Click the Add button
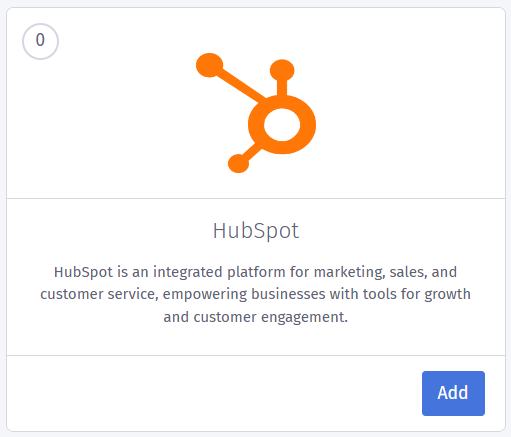The height and width of the screenshot is (437, 511). 453,393
